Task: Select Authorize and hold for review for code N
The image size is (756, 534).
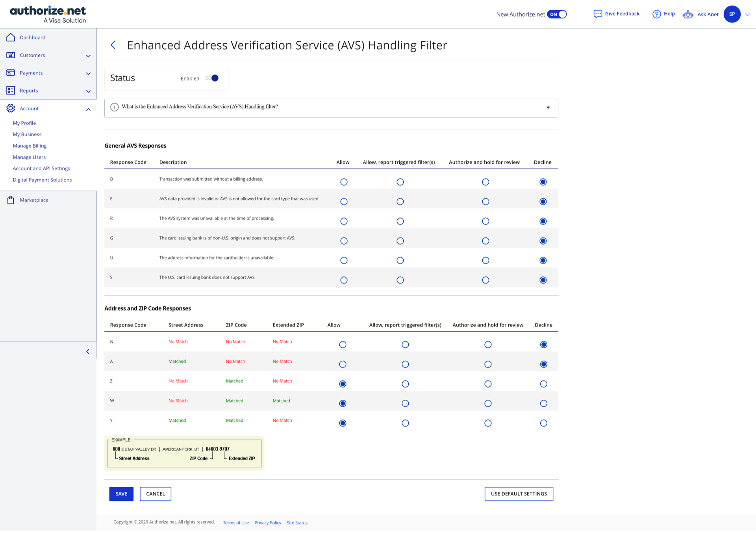Action: (488, 345)
